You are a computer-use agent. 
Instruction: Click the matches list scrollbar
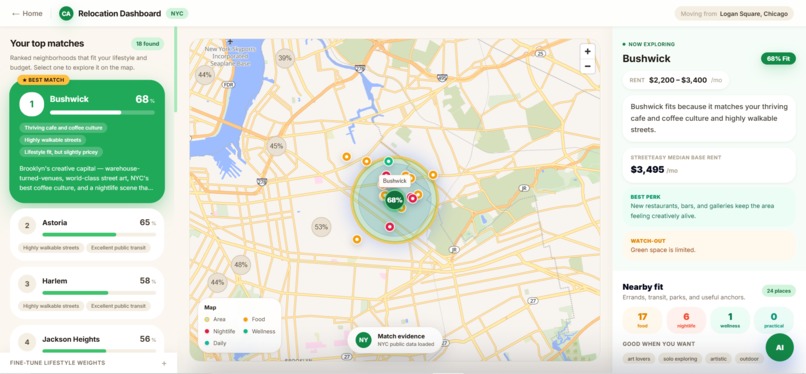(x=175, y=69)
